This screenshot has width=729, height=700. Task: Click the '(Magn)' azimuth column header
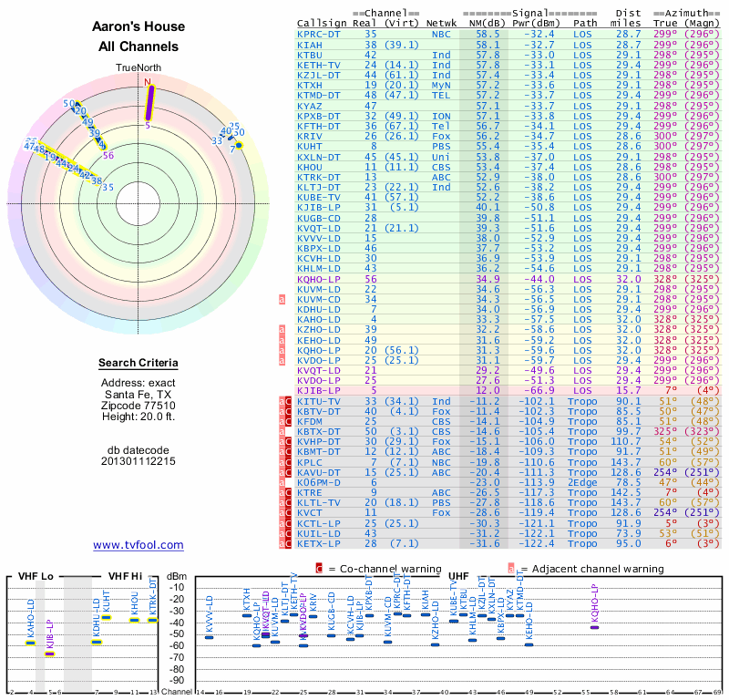point(703,24)
